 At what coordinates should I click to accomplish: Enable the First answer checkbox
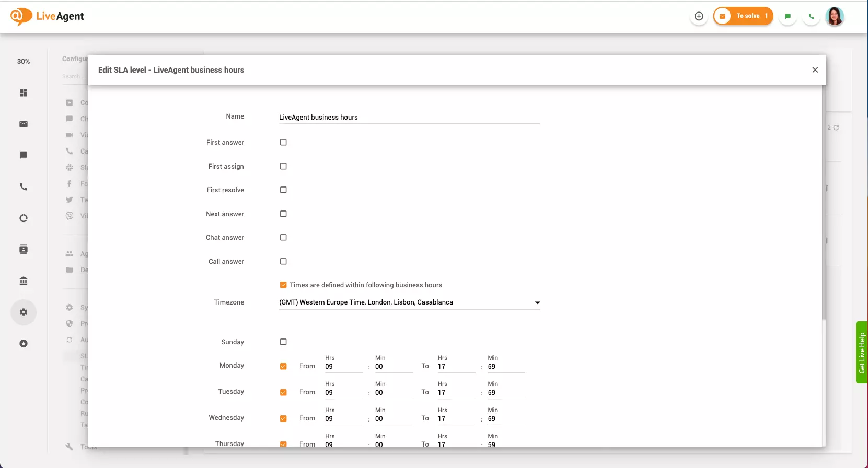point(283,143)
